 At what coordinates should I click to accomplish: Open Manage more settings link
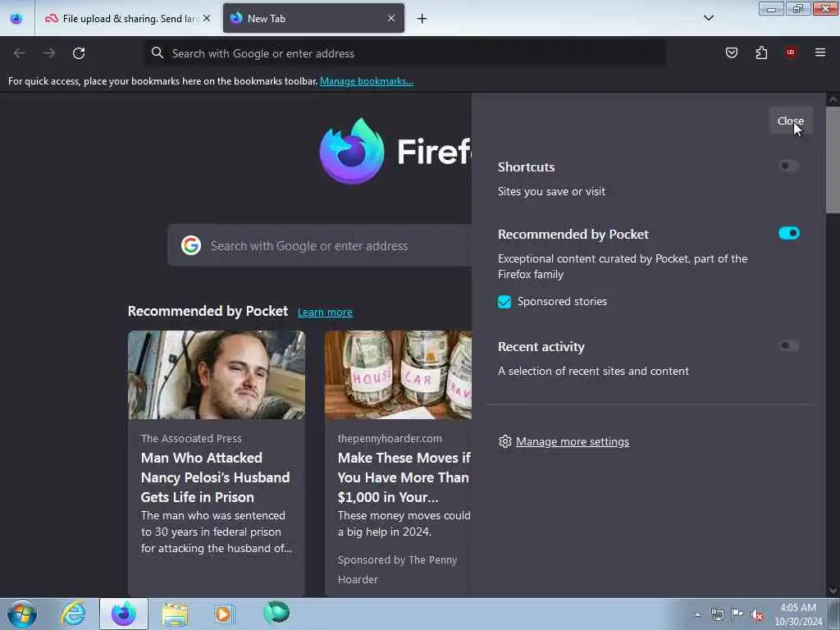click(x=572, y=442)
